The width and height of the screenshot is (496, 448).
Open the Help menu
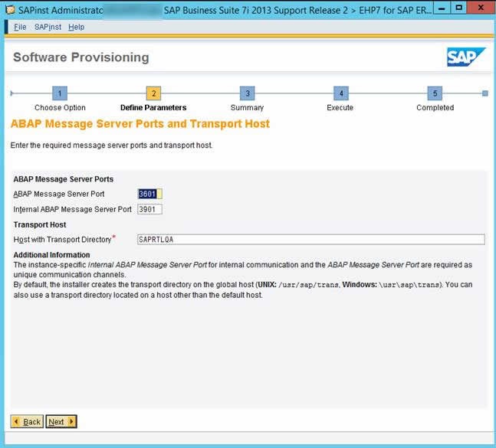click(76, 27)
